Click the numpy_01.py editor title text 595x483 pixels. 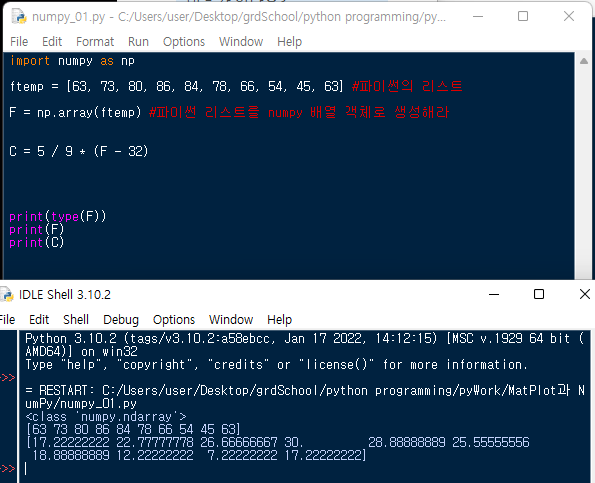pyautogui.click(x=239, y=17)
